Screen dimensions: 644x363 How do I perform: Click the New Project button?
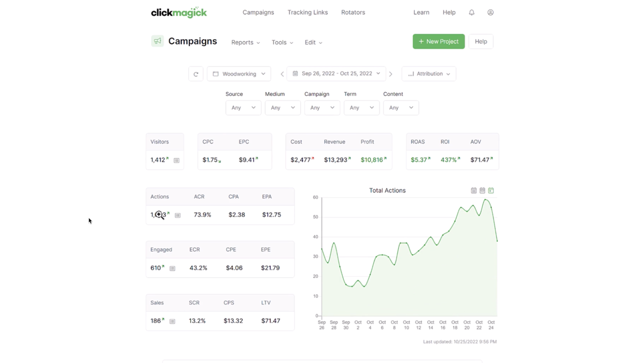(x=439, y=42)
